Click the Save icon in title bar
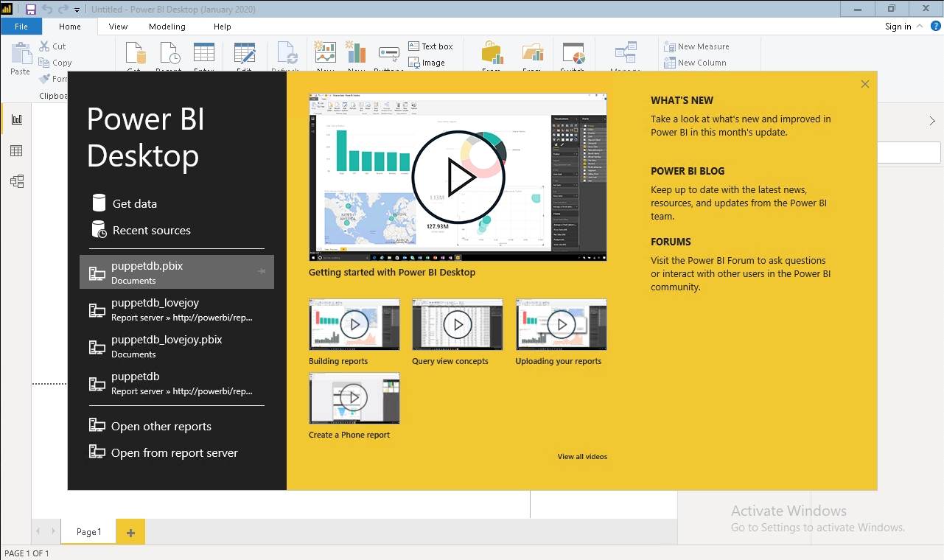 pos(30,9)
